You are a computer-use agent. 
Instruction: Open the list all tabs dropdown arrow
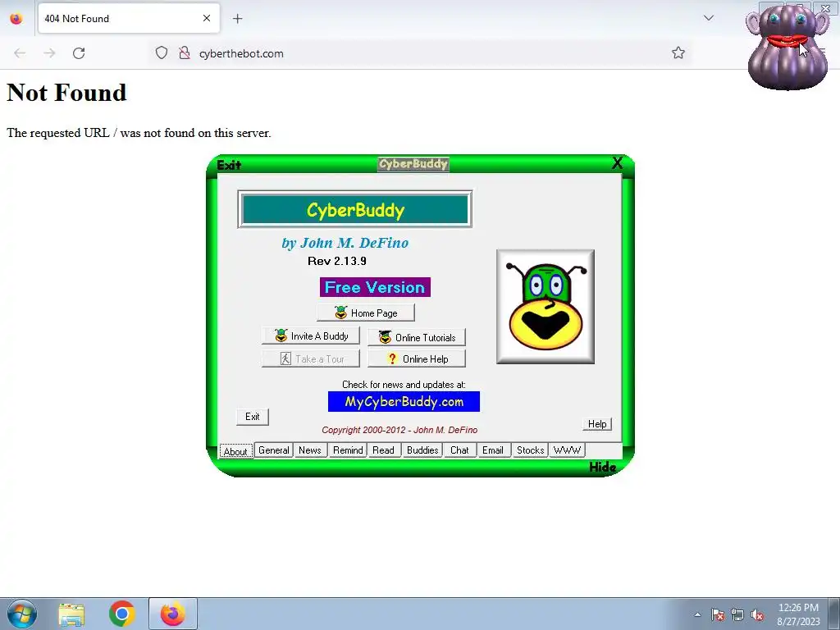(x=709, y=18)
